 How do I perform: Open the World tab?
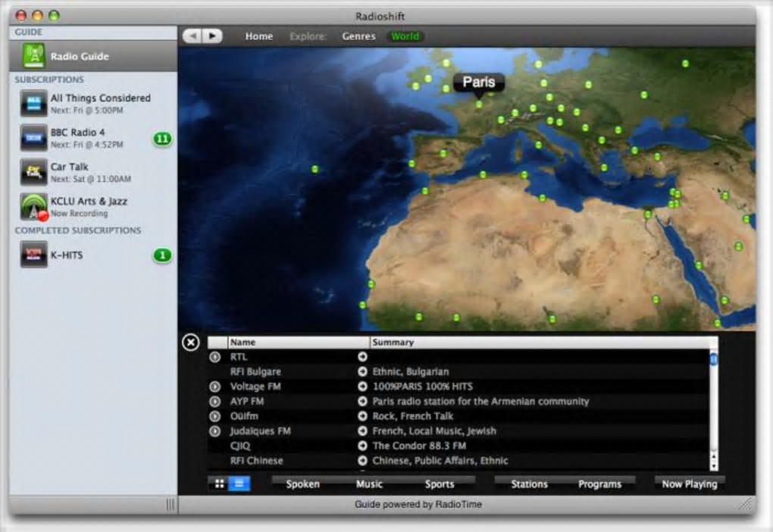[x=405, y=36]
